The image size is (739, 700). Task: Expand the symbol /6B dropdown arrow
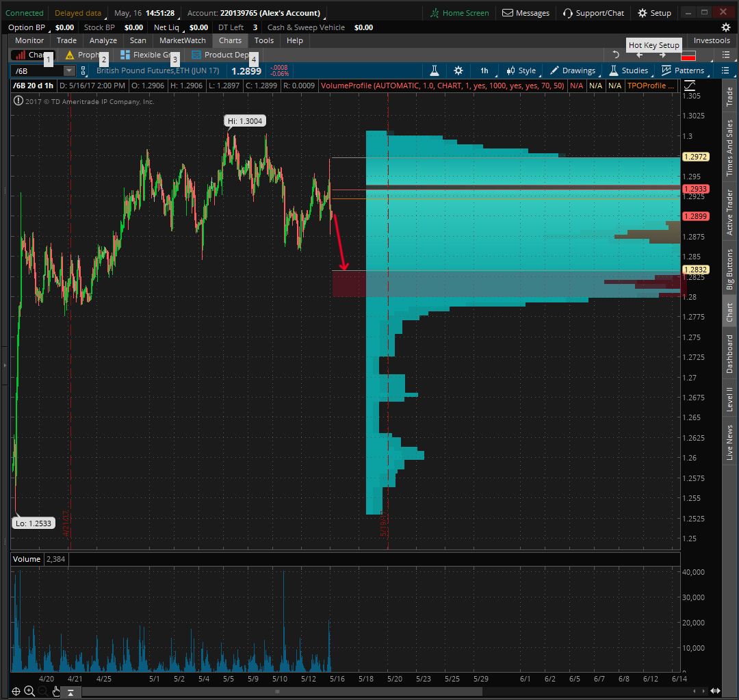(x=69, y=70)
